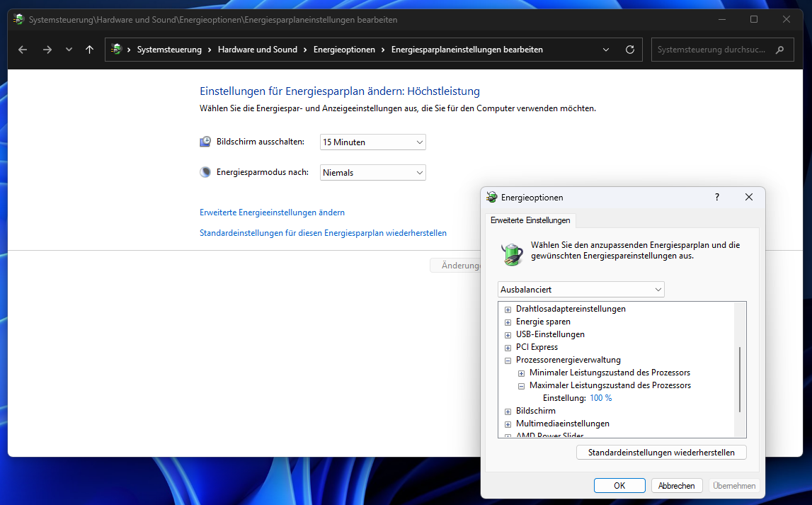Click Standardeinstellungen für diesen Energiesparplan wiederherstellen link
Image resolution: width=812 pixels, height=505 pixels.
click(323, 233)
